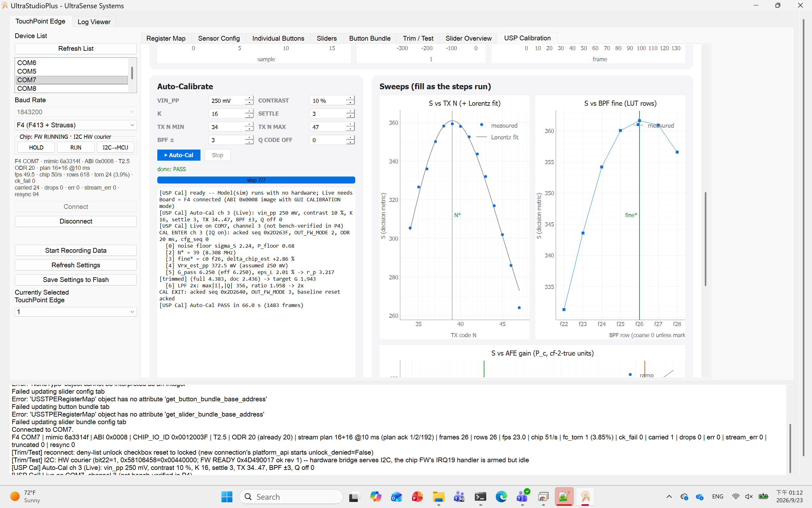Select COM8 in the device list
The image size is (812, 508).
(72, 88)
